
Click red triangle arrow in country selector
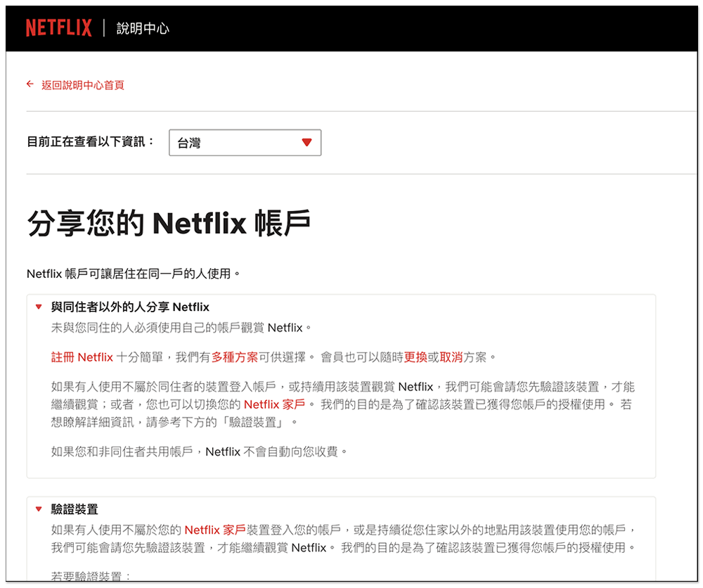click(x=306, y=143)
